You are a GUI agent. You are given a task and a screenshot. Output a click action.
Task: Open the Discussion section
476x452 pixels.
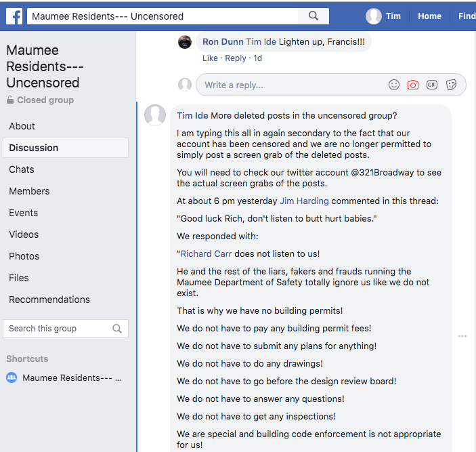point(34,148)
